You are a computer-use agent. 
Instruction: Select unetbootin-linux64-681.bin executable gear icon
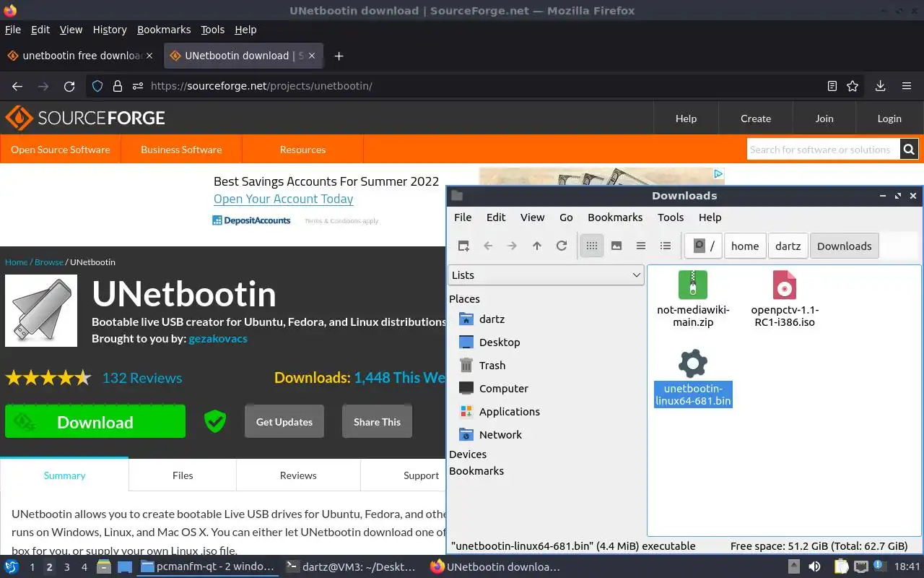693,363
